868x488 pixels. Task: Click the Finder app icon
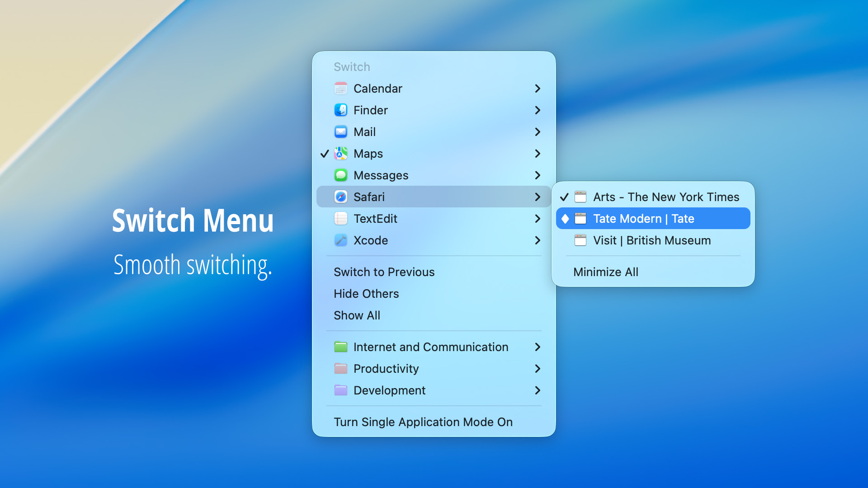click(x=341, y=110)
